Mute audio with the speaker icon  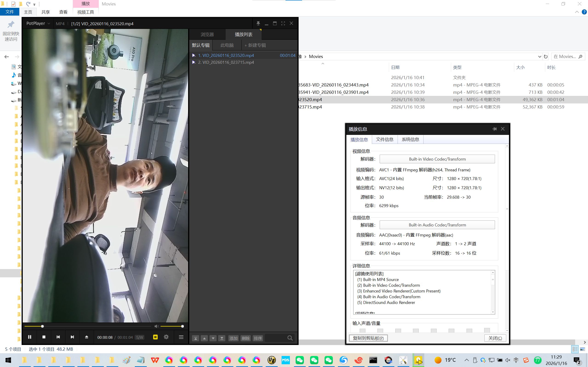156,326
